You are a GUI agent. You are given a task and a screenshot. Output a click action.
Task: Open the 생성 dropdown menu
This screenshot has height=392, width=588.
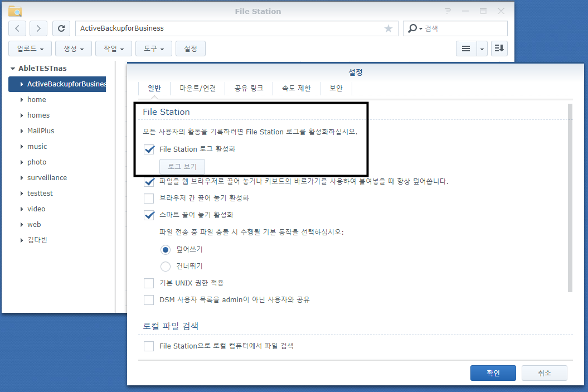click(74, 49)
